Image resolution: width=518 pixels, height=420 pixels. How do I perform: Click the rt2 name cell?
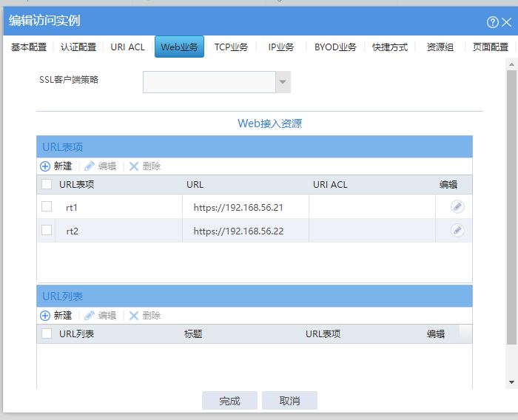[x=118, y=231]
